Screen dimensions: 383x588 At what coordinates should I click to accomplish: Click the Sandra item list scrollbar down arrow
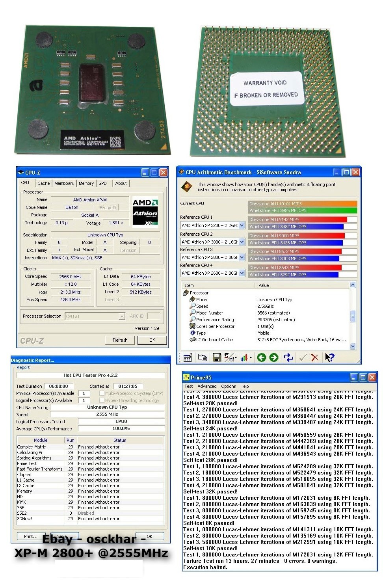tap(353, 346)
